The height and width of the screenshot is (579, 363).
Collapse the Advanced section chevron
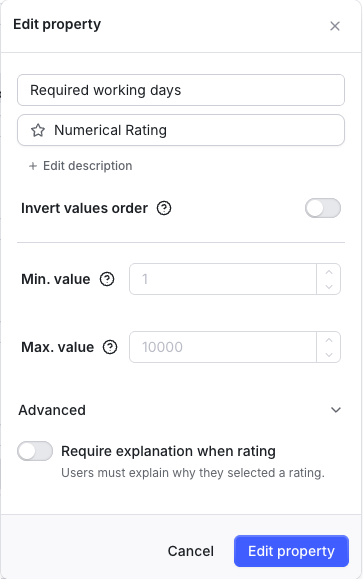(336, 410)
